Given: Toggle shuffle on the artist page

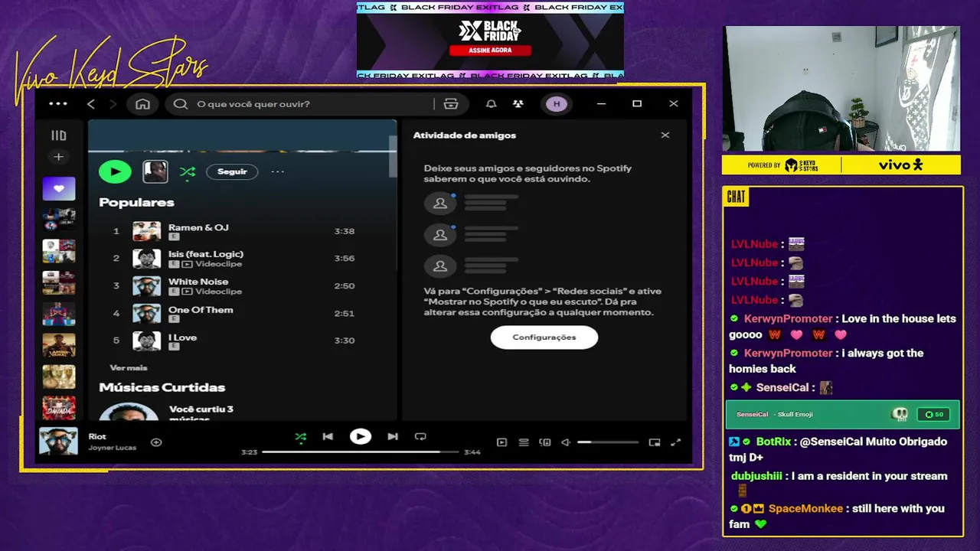Looking at the screenshot, I should (x=188, y=172).
